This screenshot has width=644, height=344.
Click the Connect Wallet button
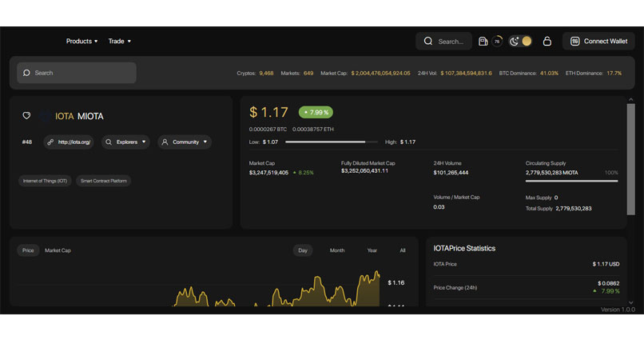pos(598,41)
